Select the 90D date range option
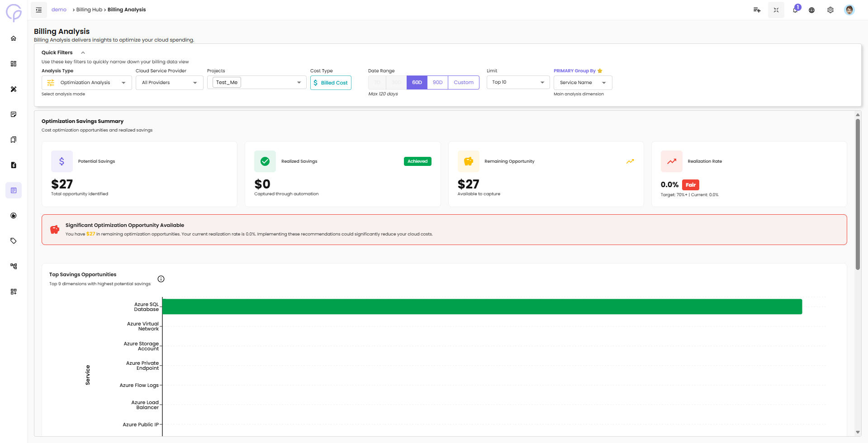This screenshot has width=868, height=443. pyautogui.click(x=437, y=83)
